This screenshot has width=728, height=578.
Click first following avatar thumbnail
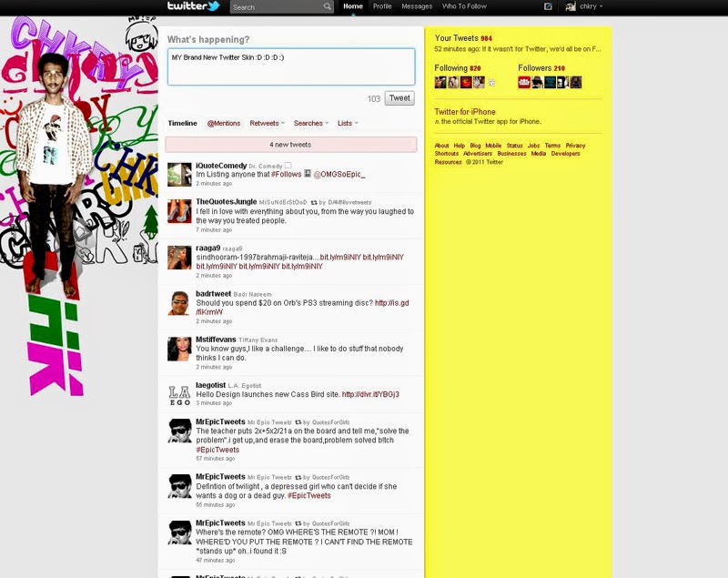pyautogui.click(x=440, y=83)
